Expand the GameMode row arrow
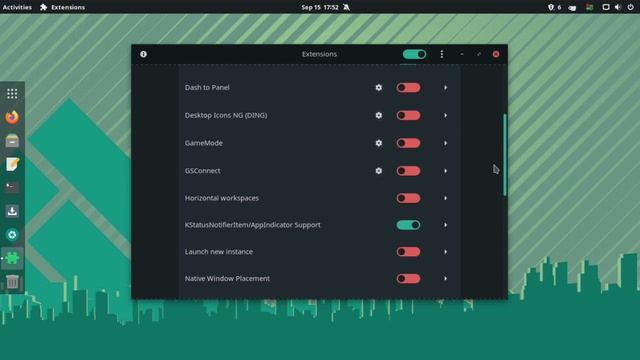This screenshot has height=360, width=640. coord(445,143)
